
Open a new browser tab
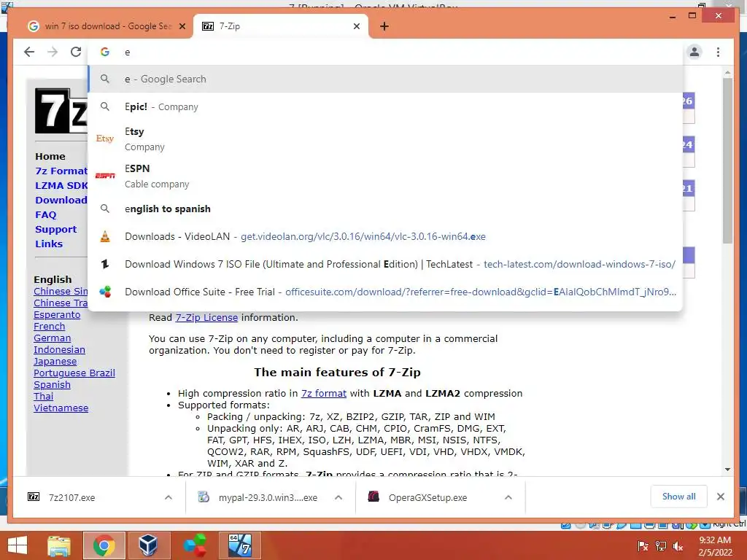click(x=384, y=26)
